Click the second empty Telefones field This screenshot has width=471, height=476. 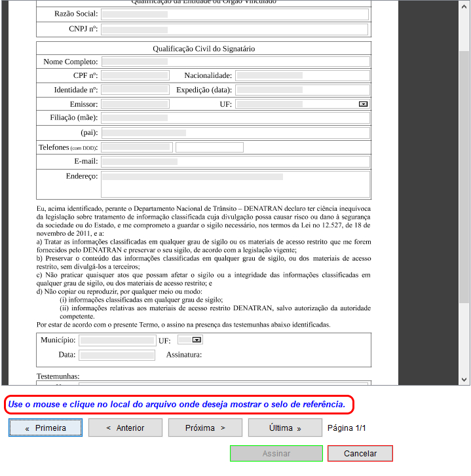pyautogui.click(x=210, y=147)
